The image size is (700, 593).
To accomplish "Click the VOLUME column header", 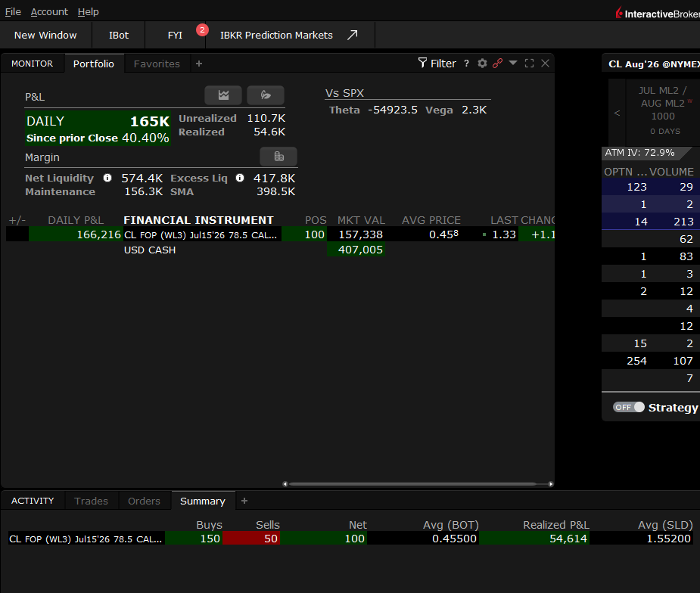I will (671, 172).
